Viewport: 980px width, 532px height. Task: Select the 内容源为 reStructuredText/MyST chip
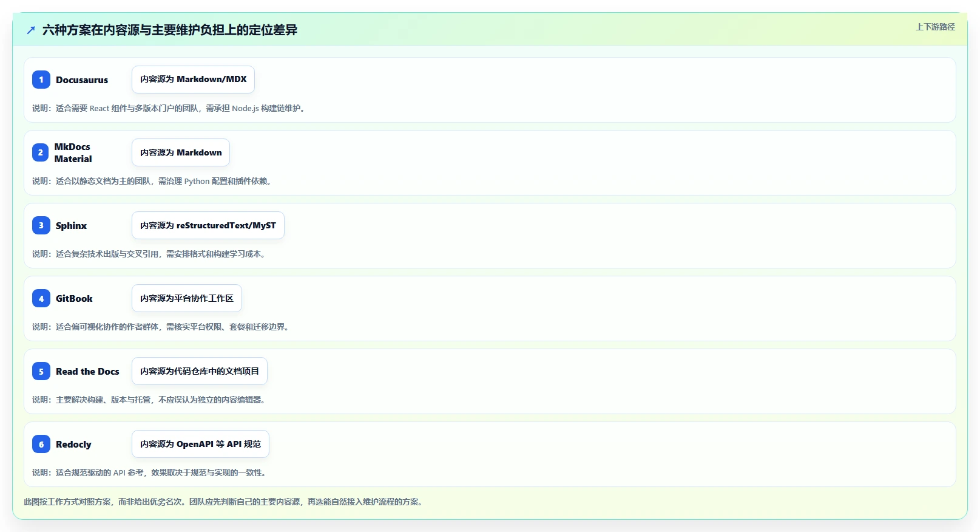click(x=208, y=225)
